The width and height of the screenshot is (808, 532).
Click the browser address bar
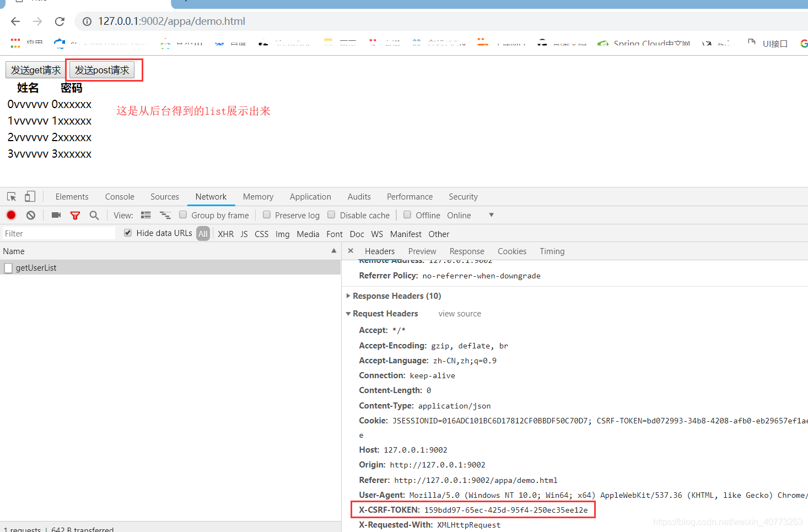220,21
